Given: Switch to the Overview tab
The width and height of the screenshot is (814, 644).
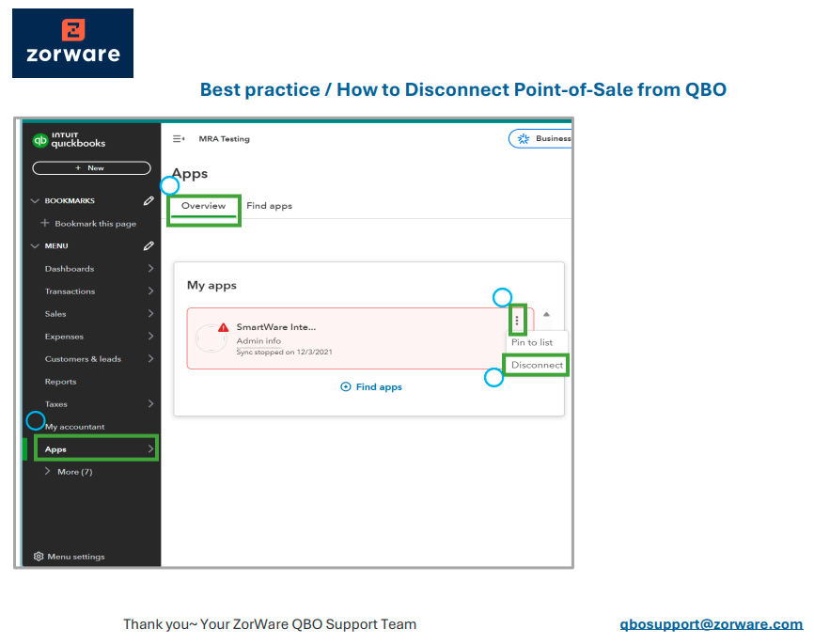Looking at the screenshot, I should pos(203,206).
